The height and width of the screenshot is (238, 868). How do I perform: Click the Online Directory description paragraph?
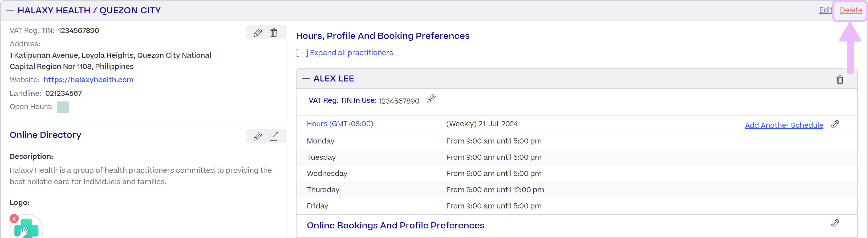(x=141, y=176)
